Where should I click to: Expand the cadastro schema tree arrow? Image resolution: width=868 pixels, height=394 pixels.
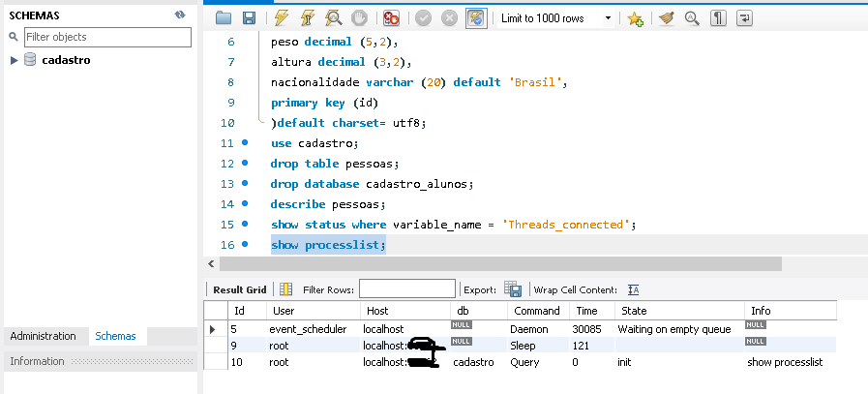[x=15, y=60]
